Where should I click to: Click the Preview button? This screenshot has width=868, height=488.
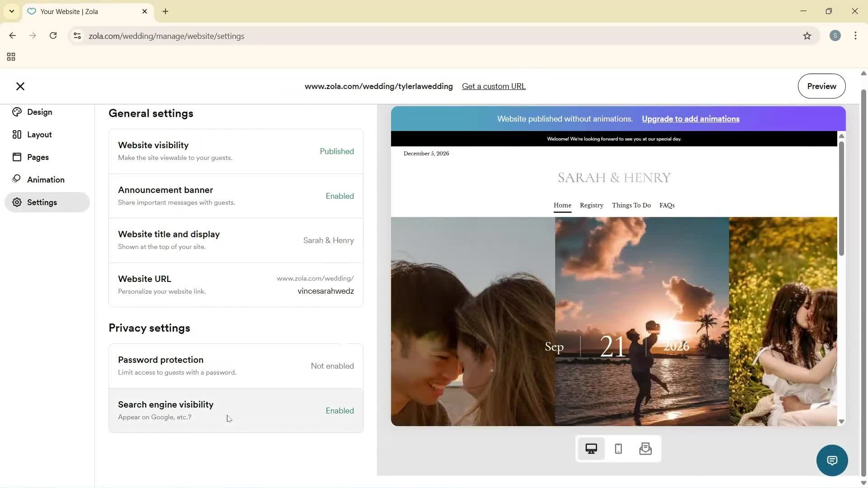tap(821, 86)
